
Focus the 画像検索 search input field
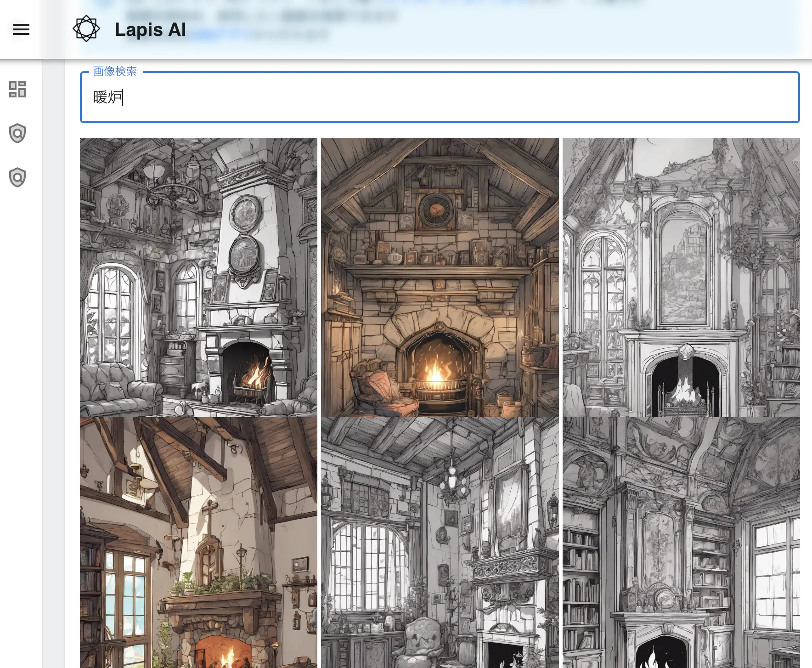(440, 97)
